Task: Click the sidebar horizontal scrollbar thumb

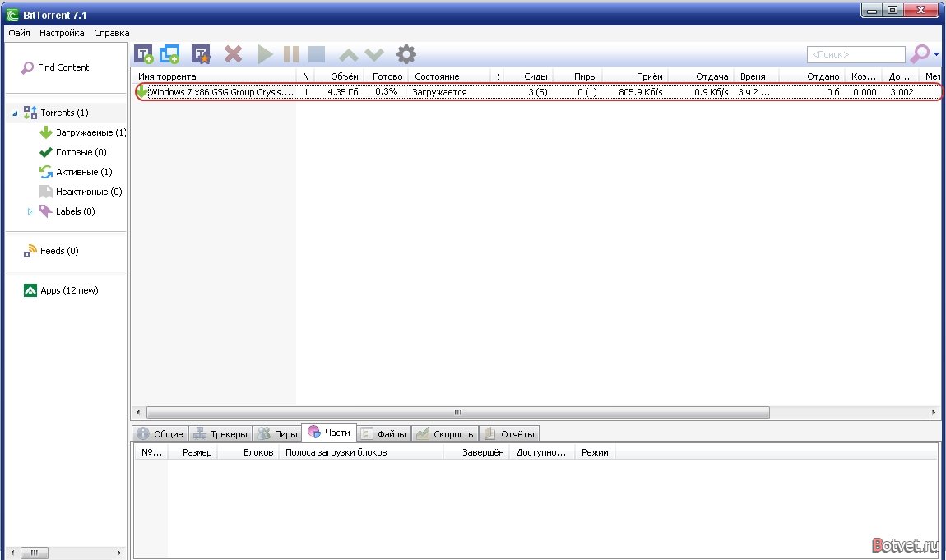Action: (35, 553)
